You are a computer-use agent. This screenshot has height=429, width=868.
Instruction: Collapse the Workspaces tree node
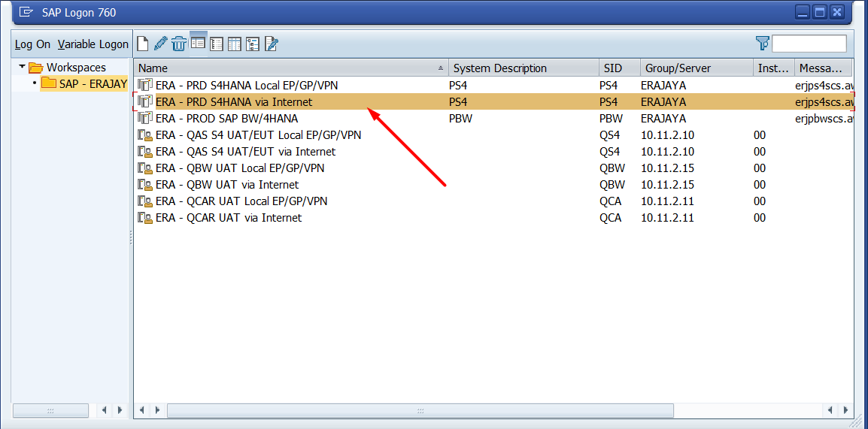tap(23, 68)
